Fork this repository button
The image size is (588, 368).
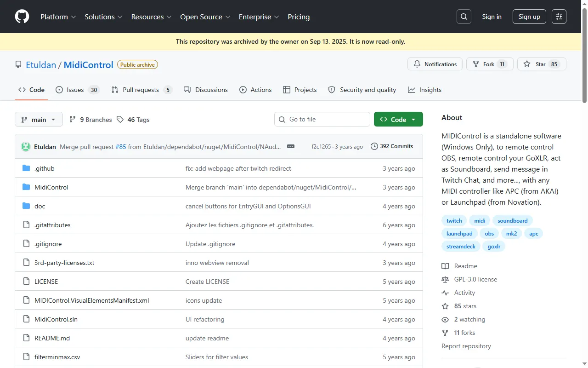click(x=490, y=64)
